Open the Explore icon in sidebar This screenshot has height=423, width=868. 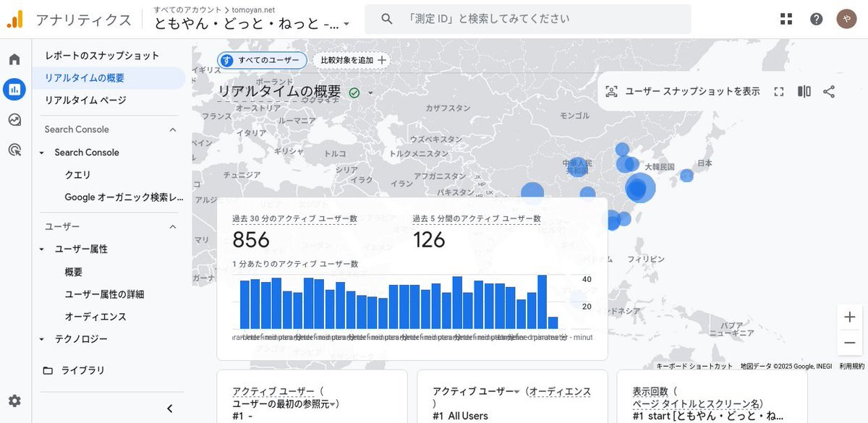(x=14, y=120)
